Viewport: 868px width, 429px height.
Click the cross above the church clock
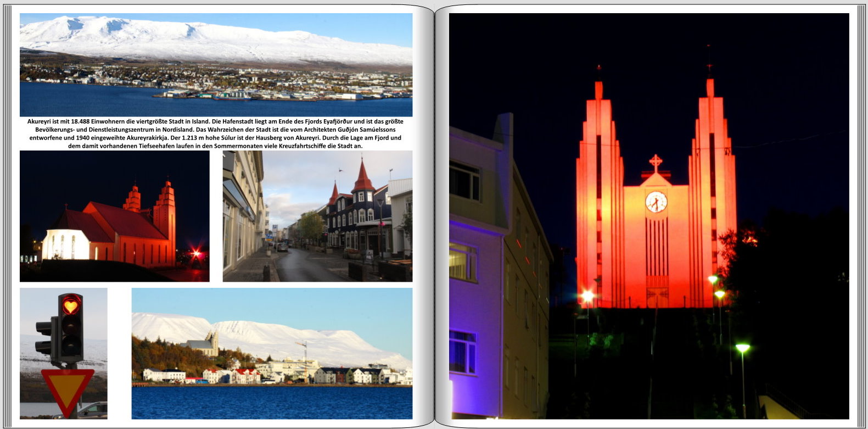(x=656, y=163)
